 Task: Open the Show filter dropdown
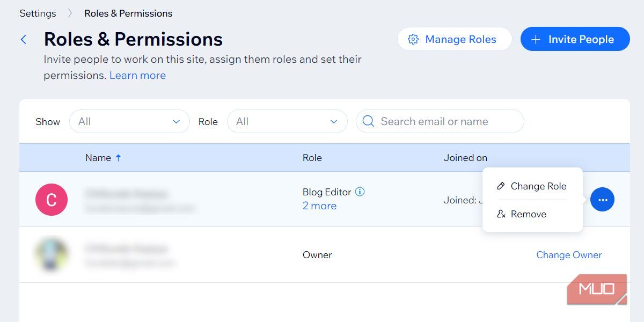coord(129,121)
